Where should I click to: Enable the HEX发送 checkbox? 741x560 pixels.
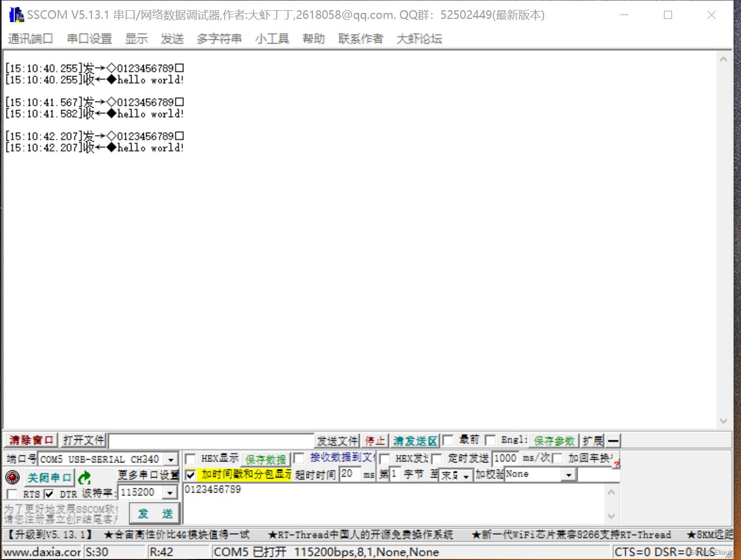(385, 459)
